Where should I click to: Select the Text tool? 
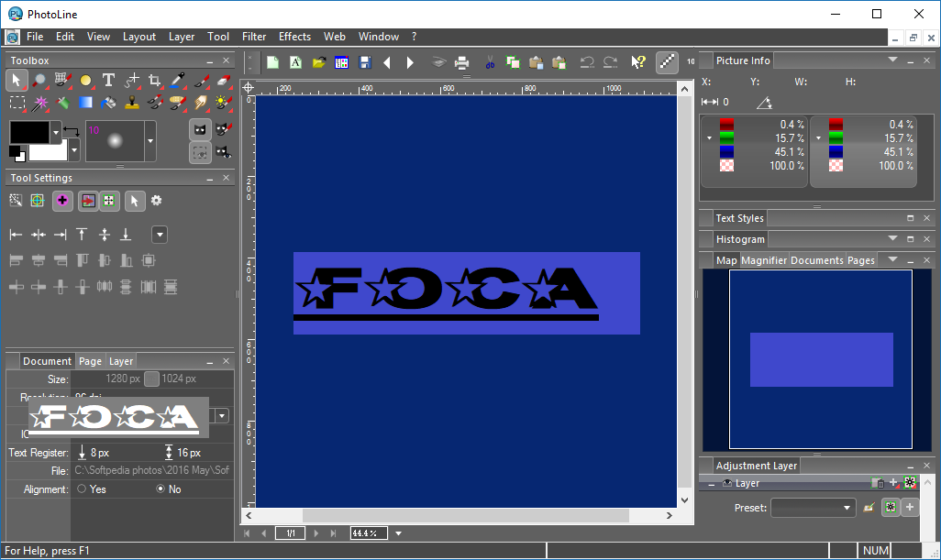pos(108,81)
